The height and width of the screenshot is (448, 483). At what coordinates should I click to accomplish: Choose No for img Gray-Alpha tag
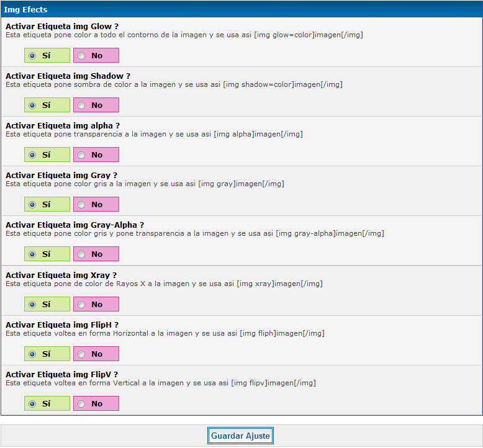point(82,254)
